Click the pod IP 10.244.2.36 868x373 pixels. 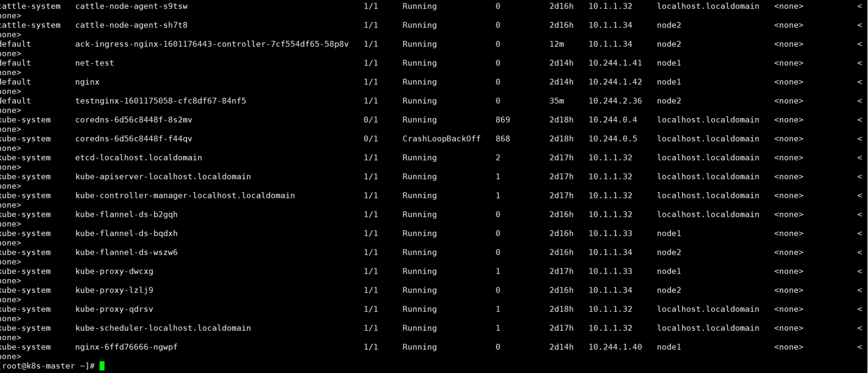point(615,101)
